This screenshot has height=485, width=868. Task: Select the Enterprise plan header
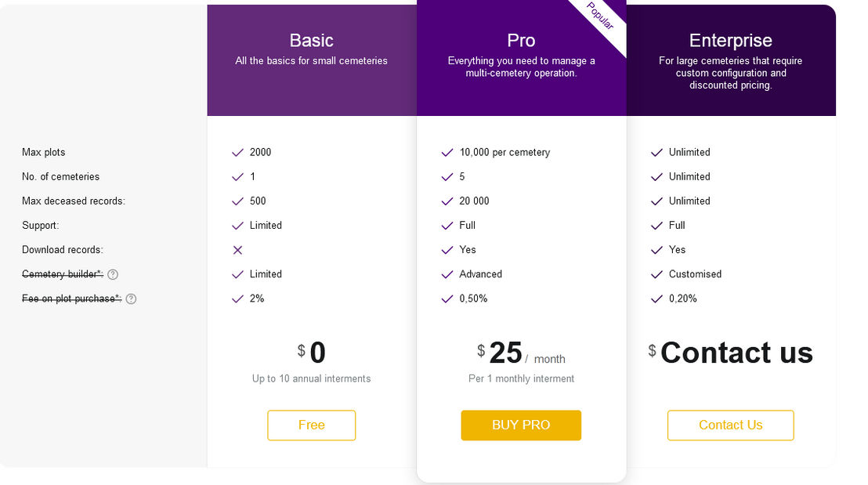click(731, 60)
